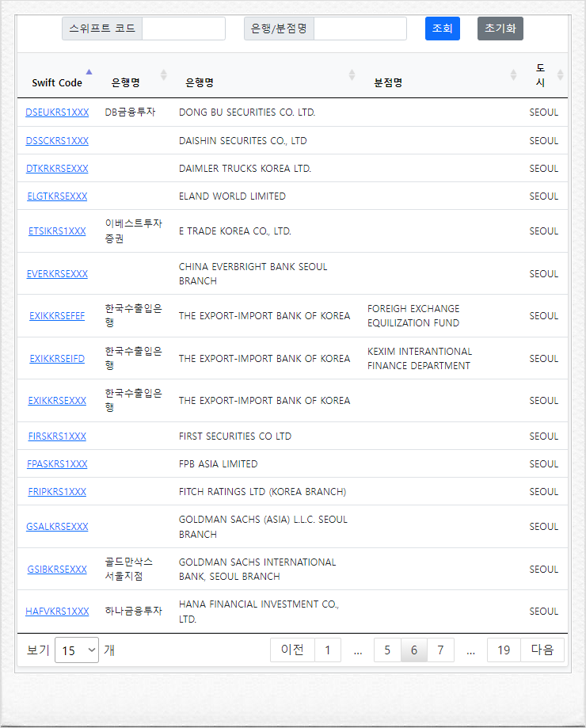The height and width of the screenshot is (728, 586).
Task: Open the GSIBKRSEXXX swift code link
Action: [x=57, y=570]
